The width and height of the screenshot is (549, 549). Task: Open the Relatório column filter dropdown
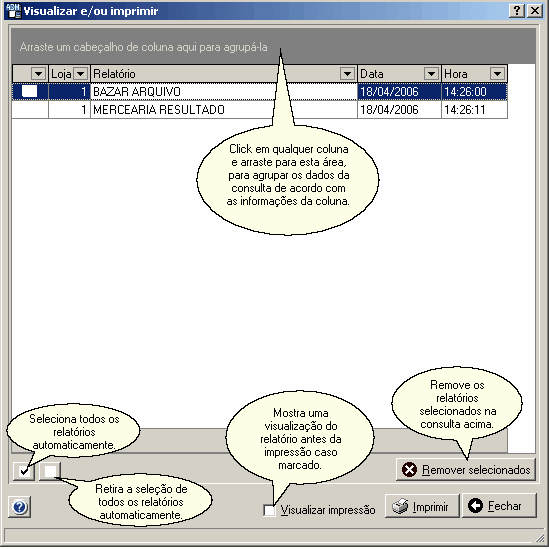pos(347,74)
